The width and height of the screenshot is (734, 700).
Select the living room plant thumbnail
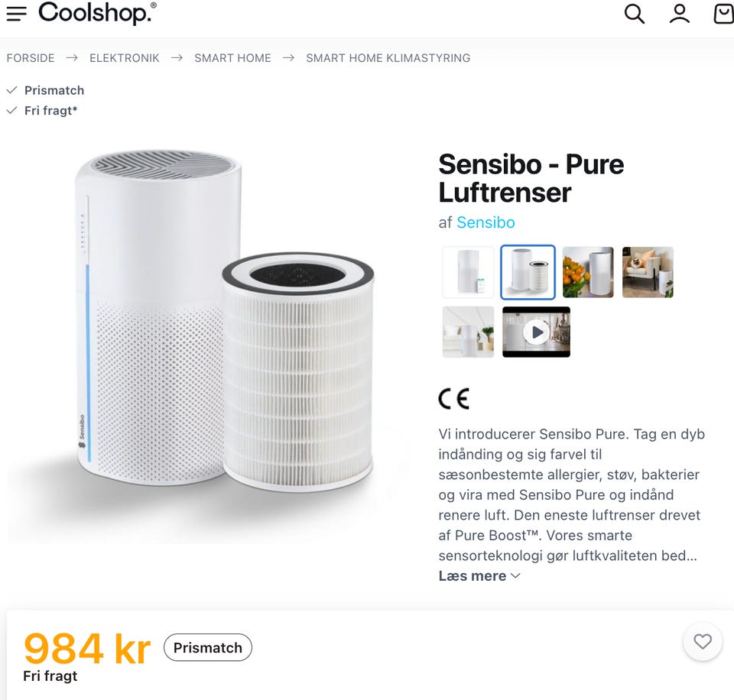point(468,332)
